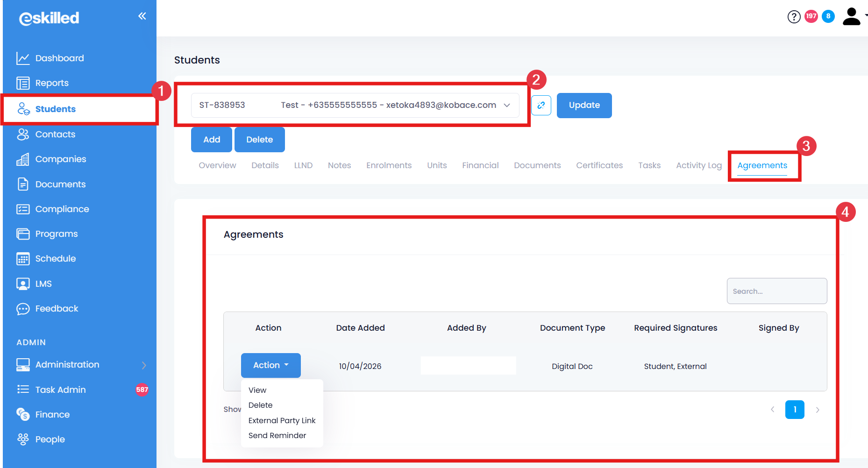Click the agreements Search field
Screen dimensions: 868x468
[x=776, y=291]
